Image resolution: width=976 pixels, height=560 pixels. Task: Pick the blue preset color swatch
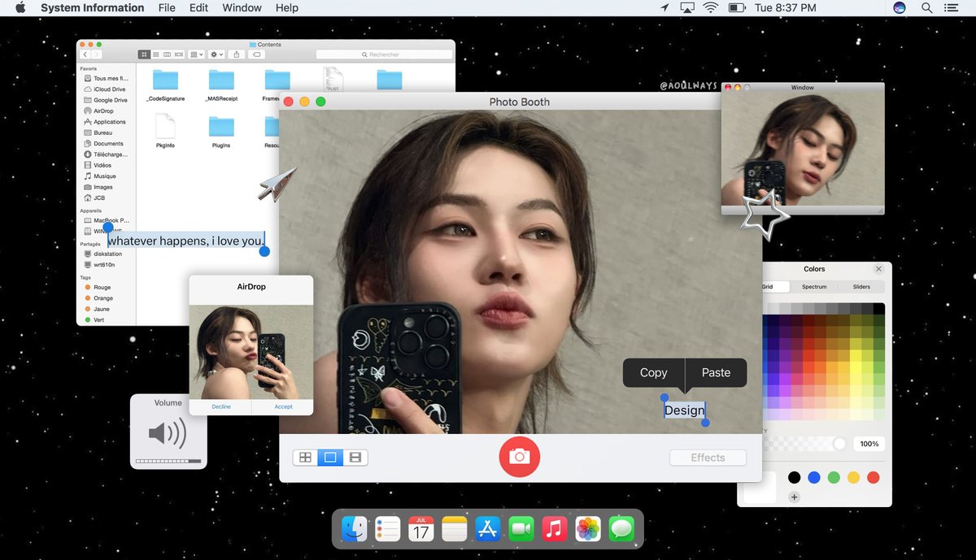813,478
